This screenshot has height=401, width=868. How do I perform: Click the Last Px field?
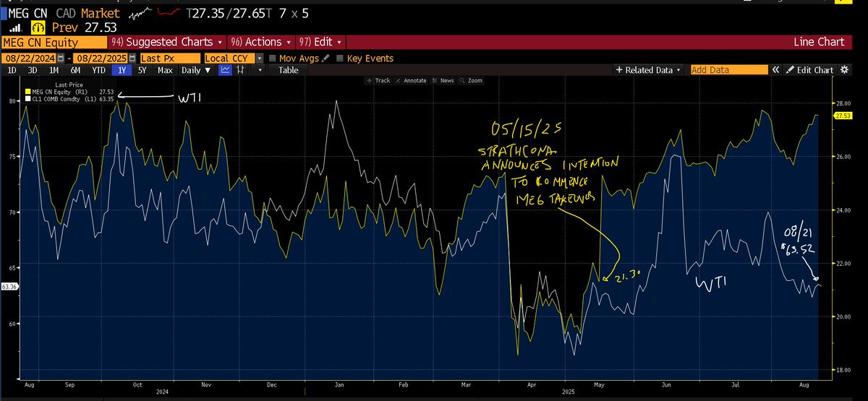(x=169, y=59)
